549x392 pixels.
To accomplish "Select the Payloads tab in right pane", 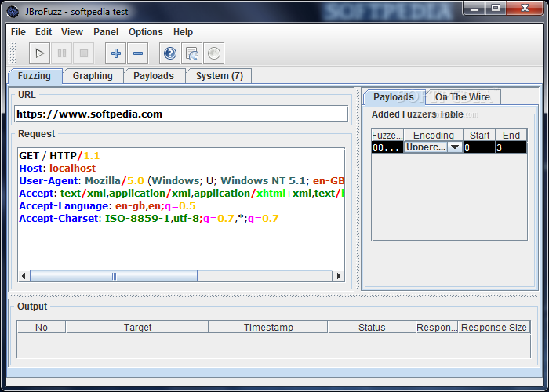I will pos(394,97).
